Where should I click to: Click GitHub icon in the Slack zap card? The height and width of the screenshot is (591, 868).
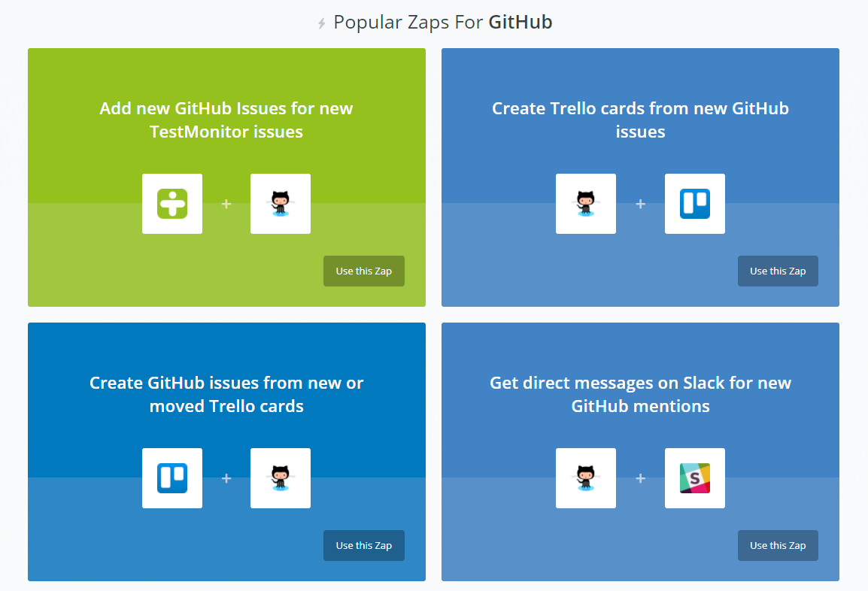[586, 478]
